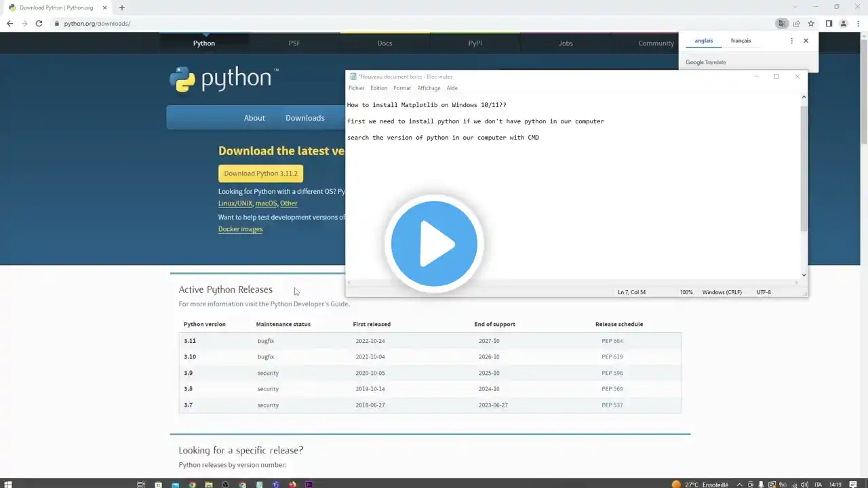Screen dimensions: 868x488
Task: Click the UTF-8 encoding in Notepad status bar
Action: [764, 292]
